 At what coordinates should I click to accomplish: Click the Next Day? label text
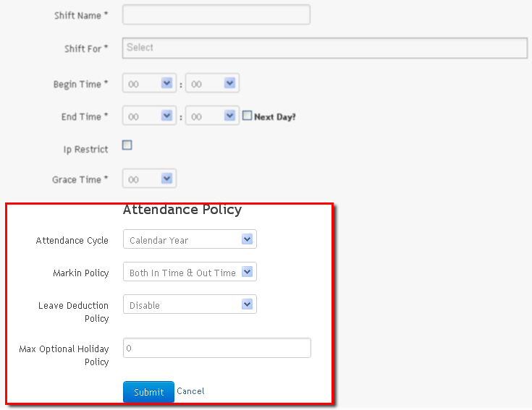275,117
